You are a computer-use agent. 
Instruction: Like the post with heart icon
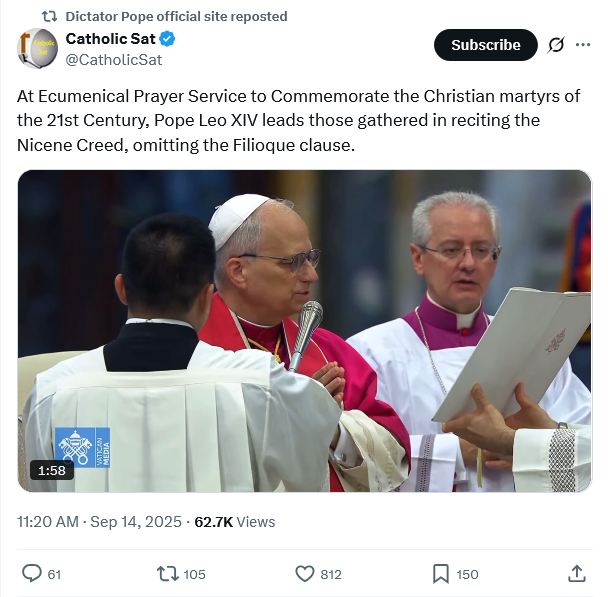click(306, 573)
